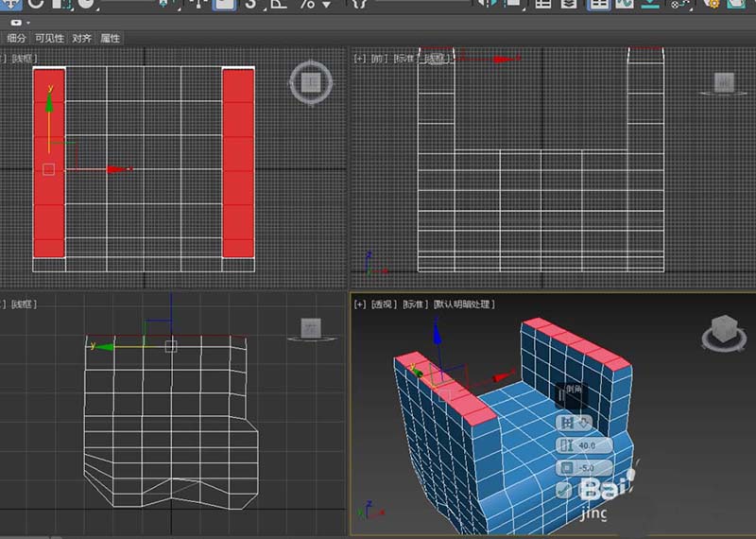The height and width of the screenshot is (539, 756).
Task: Toggle the highlighted Ribbon button
Action: [x=599, y=4]
